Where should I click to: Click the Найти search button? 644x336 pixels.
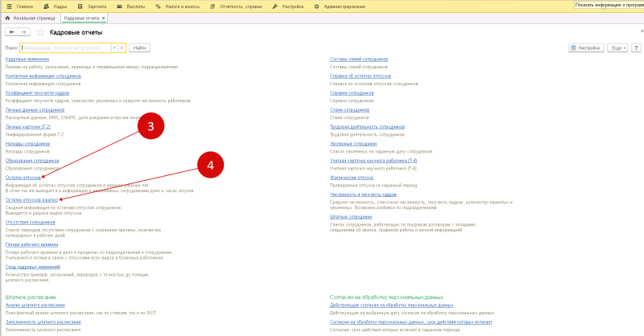[139, 48]
